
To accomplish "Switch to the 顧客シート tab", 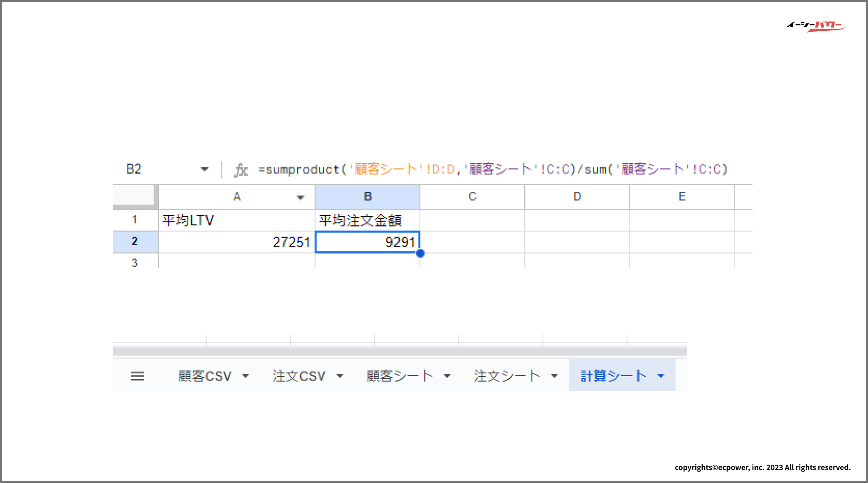I will click(399, 376).
